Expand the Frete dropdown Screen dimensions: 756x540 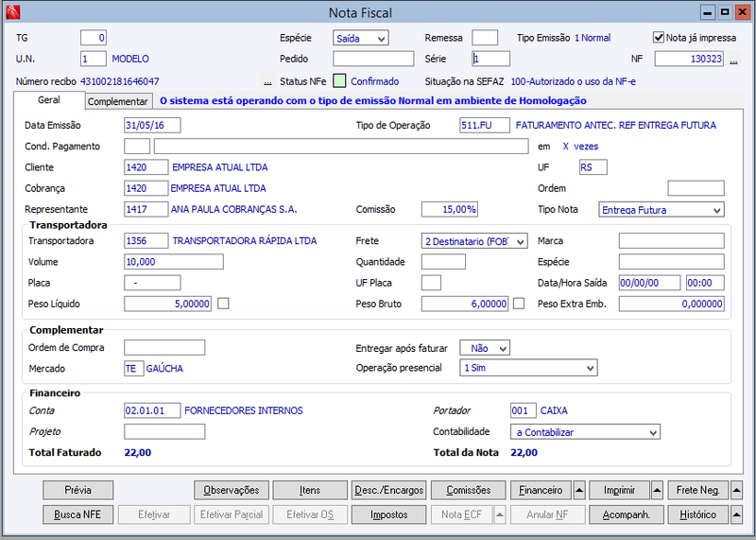(474, 241)
